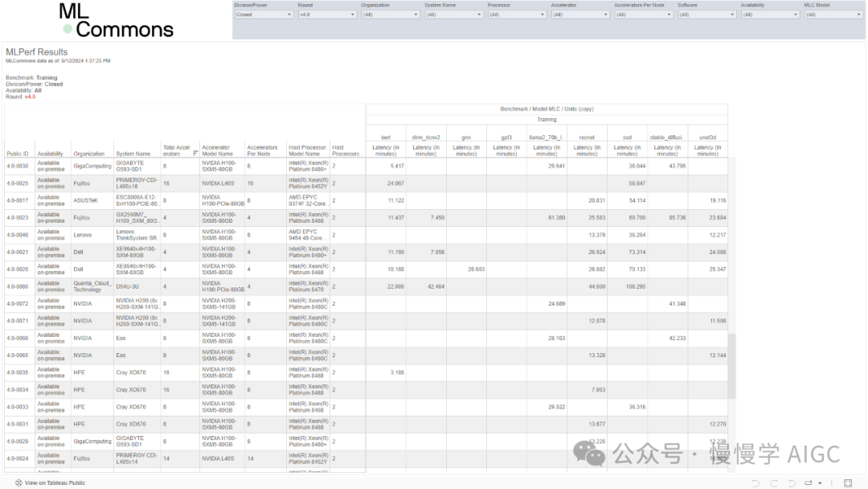This screenshot has height=489, width=868.
Task: Click the Redo icon in bottom toolbar
Action: point(774,483)
